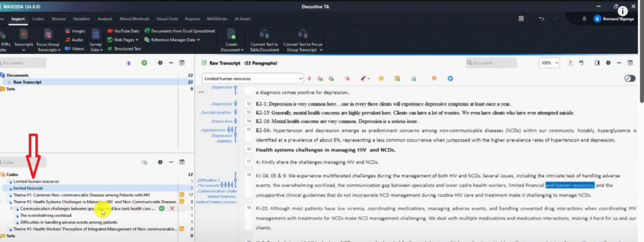Open the Visual Tools tab

pos(167,19)
